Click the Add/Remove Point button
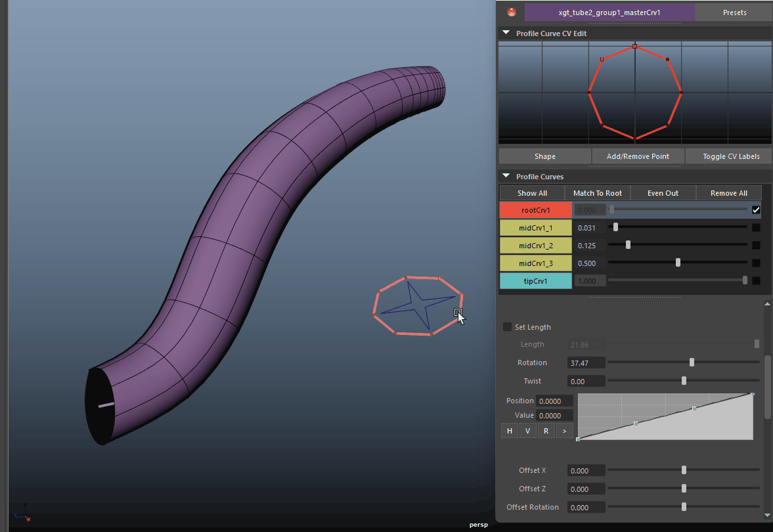Image resolution: width=773 pixels, height=532 pixels. click(638, 156)
